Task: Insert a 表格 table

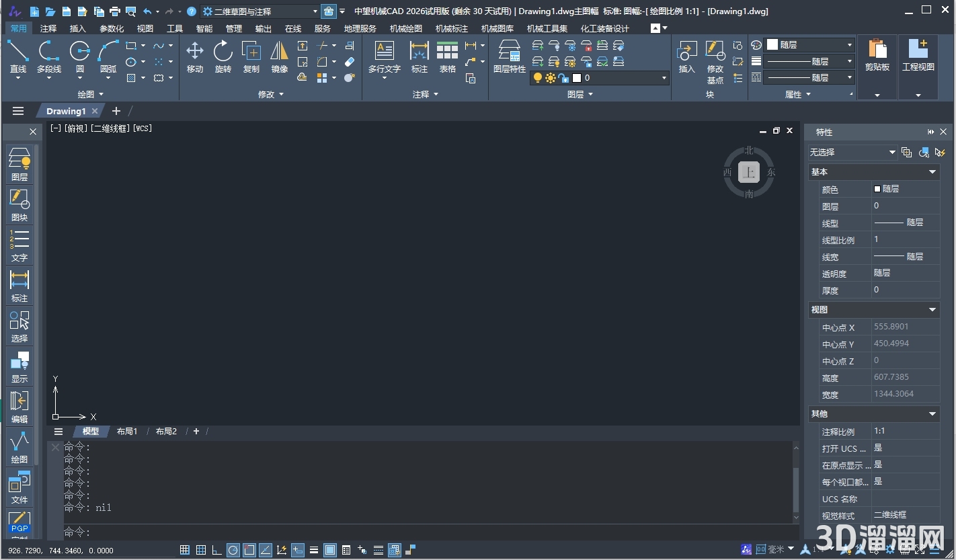Action: tap(448, 57)
